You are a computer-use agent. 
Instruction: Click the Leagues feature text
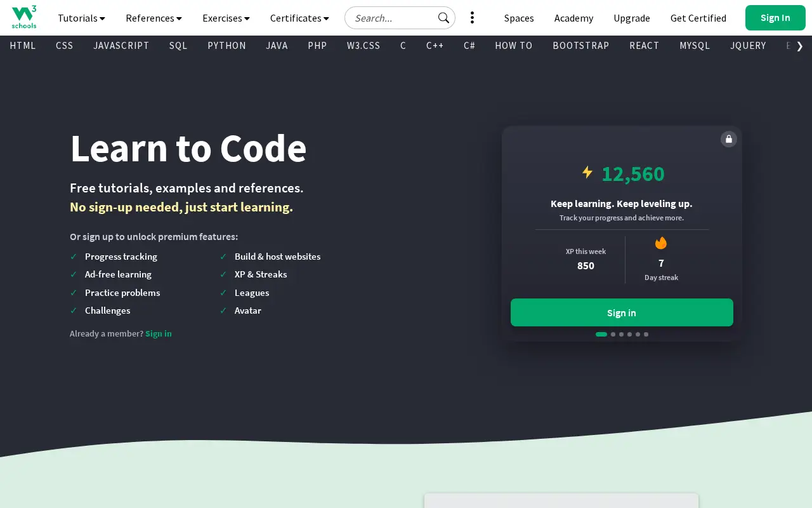(252, 293)
